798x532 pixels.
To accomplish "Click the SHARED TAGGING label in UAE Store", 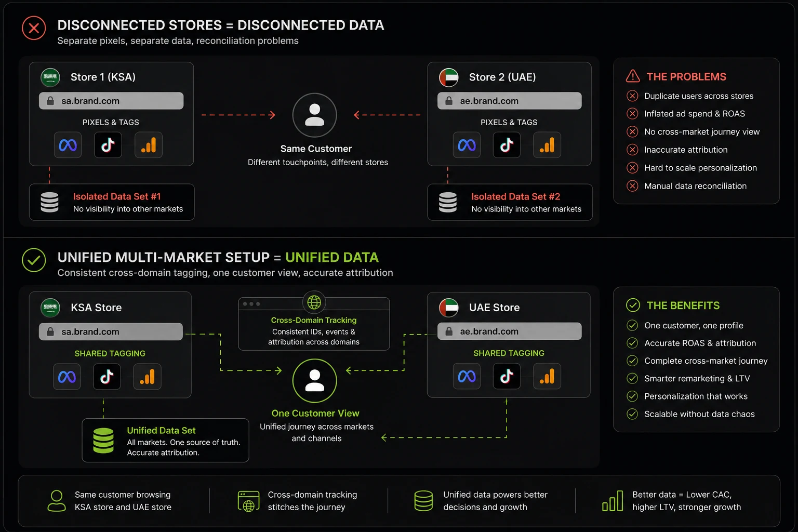I will point(509,353).
